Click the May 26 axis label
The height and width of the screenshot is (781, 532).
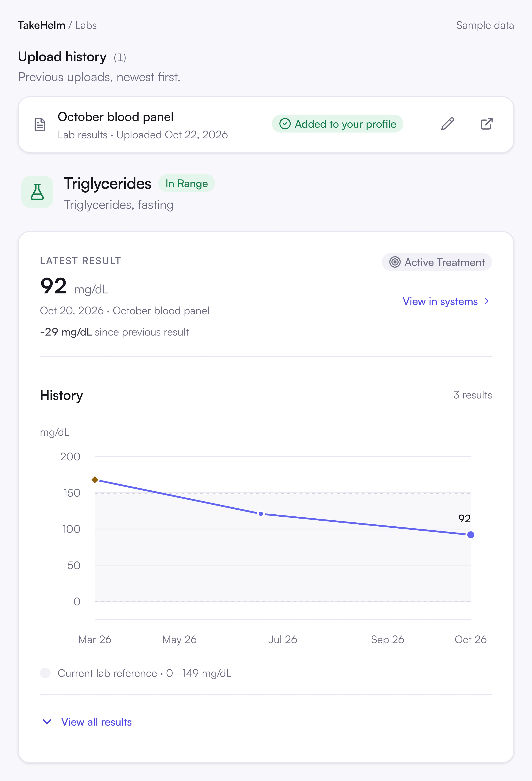(x=180, y=640)
